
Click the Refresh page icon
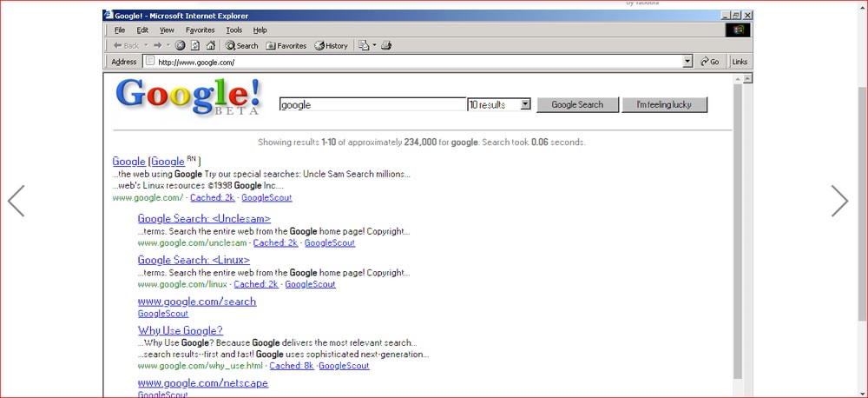tap(194, 45)
